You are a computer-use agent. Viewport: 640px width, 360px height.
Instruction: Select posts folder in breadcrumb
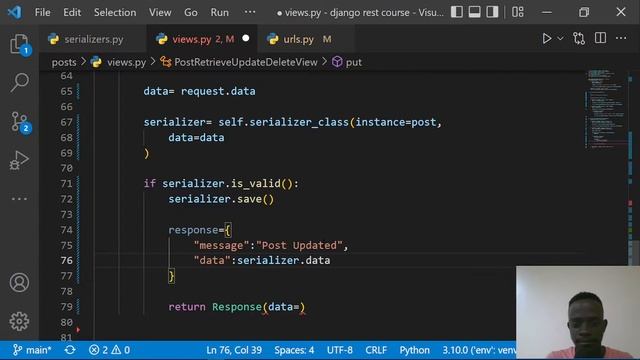click(x=64, y=62)
